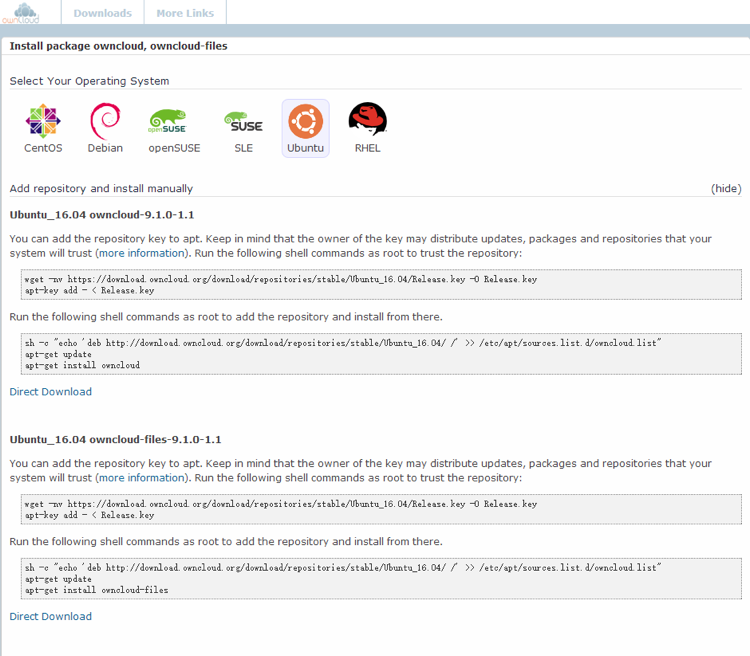Choose the RHEL red hat icon
The width and height of the screenshot is (750, 656).
pos(367,121)
